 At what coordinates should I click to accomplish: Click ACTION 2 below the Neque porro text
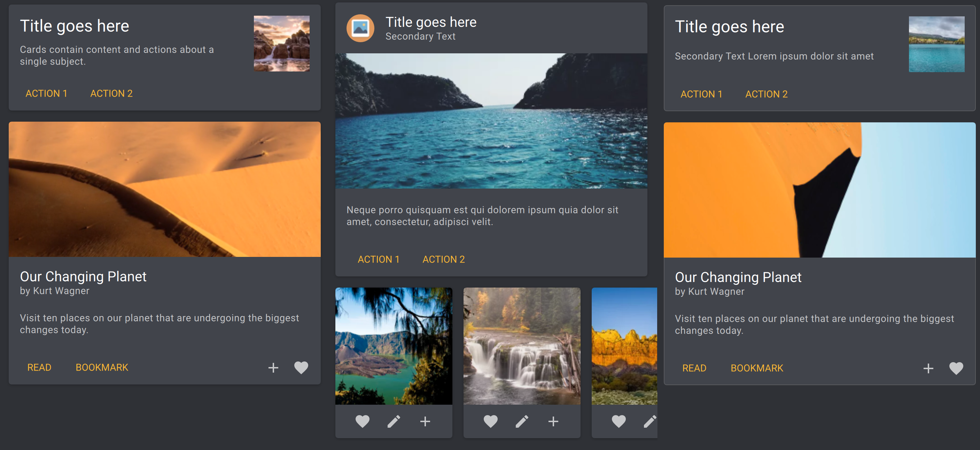444,259
